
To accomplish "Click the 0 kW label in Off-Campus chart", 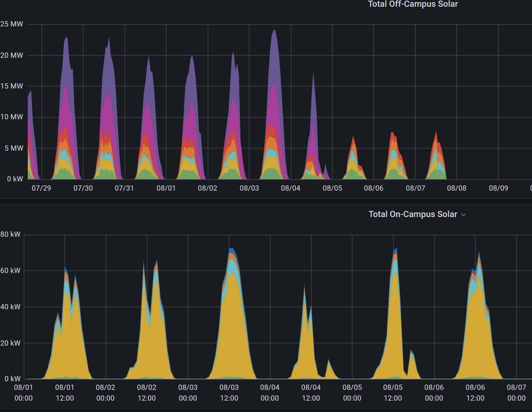I will coord(15,179).
